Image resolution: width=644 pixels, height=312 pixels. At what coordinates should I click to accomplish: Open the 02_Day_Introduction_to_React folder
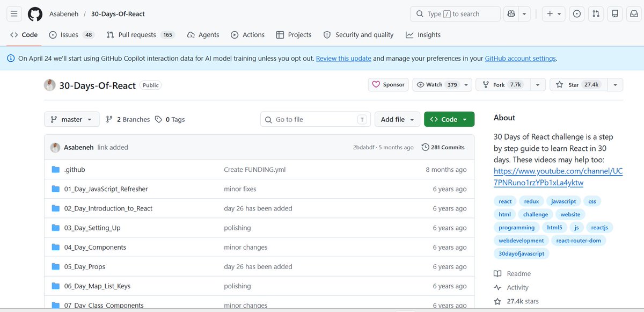click(x=108, y=208)
